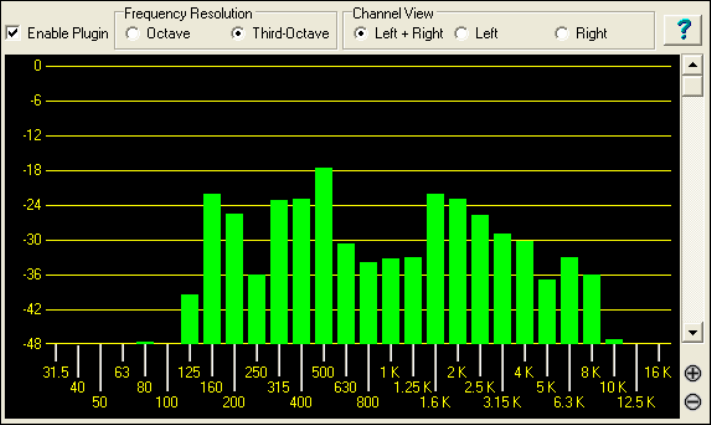
Task: Click the 500 Hz spectrum bar
Action: coord(324,255)
